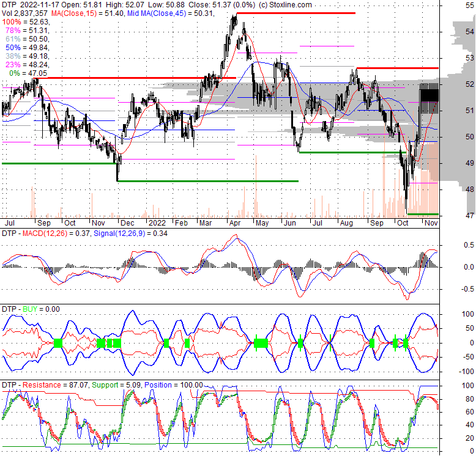Click the -0.5 MACD axis label
This screenshot has height=456, width=476.
click(x=467, y=289)
